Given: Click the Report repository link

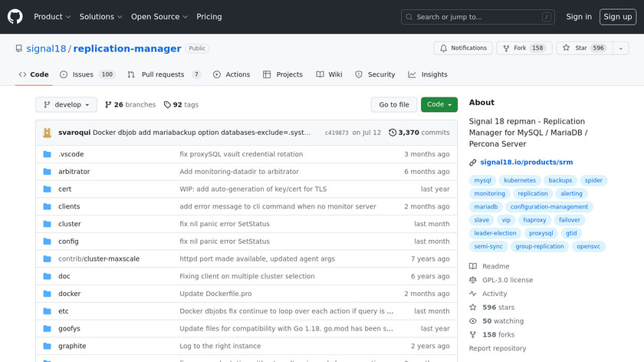Looking at the screenshot, I should point(498,348).
